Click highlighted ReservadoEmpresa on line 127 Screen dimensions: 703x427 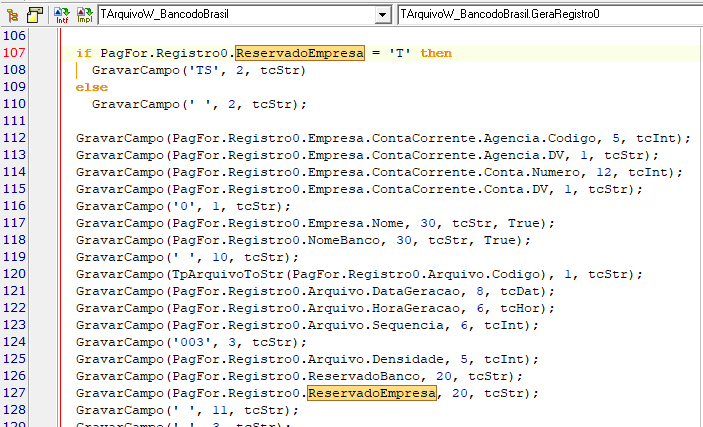[x=372, y=393]
